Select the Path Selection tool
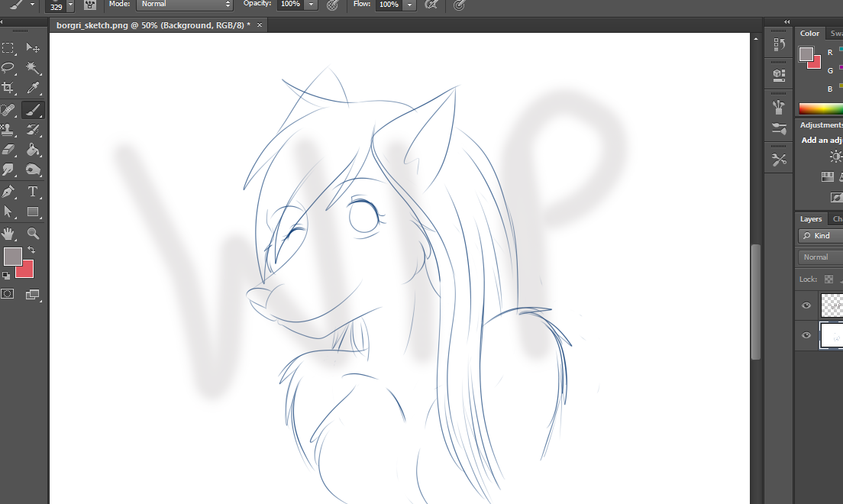This screenshot has height=504, width=843. click(8, 212)
